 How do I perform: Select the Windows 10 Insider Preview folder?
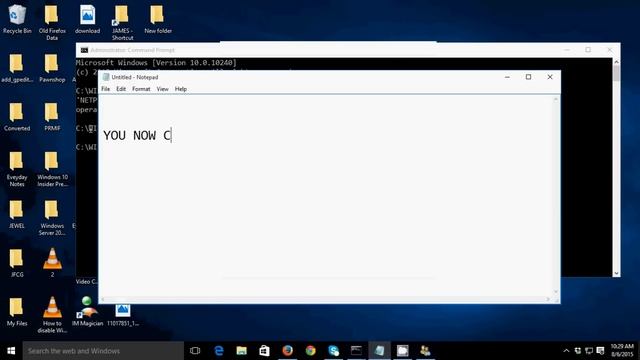click(x=52, y=169)
